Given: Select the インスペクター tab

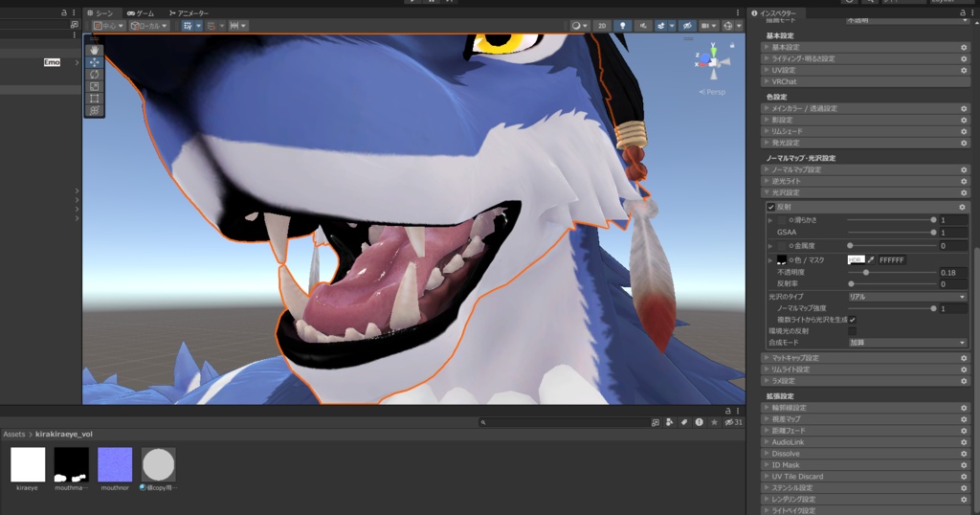Looking at the screenshot, I should point(773,13).
